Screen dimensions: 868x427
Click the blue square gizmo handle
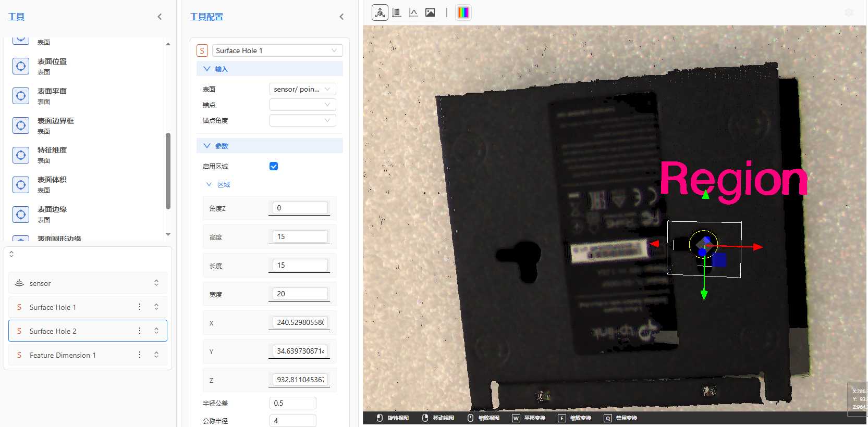tap(719, 260)
